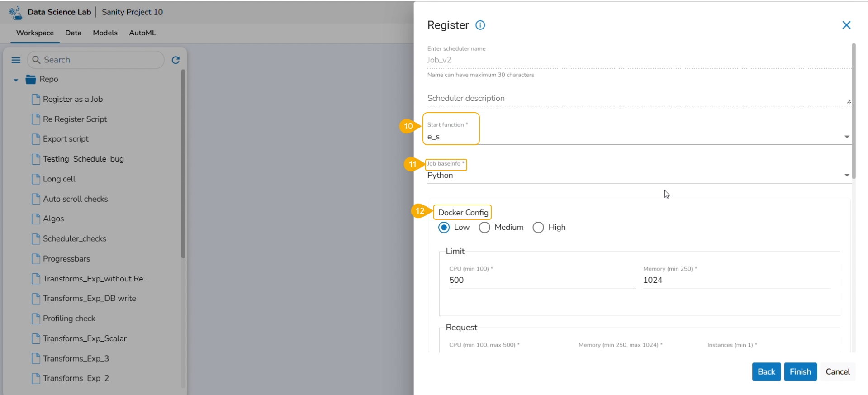Click the file icon for Export script
The width and height of the screenshot is (868, 395).
36,139
